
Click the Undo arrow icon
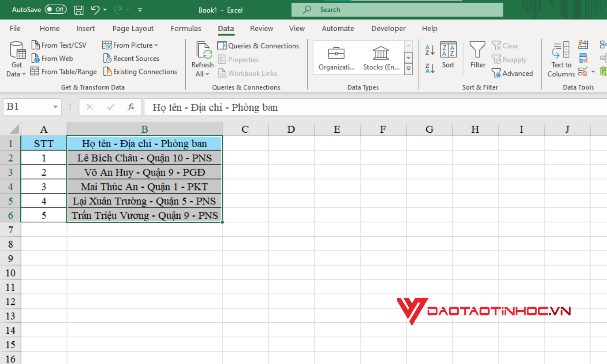(x=95, y=10)
